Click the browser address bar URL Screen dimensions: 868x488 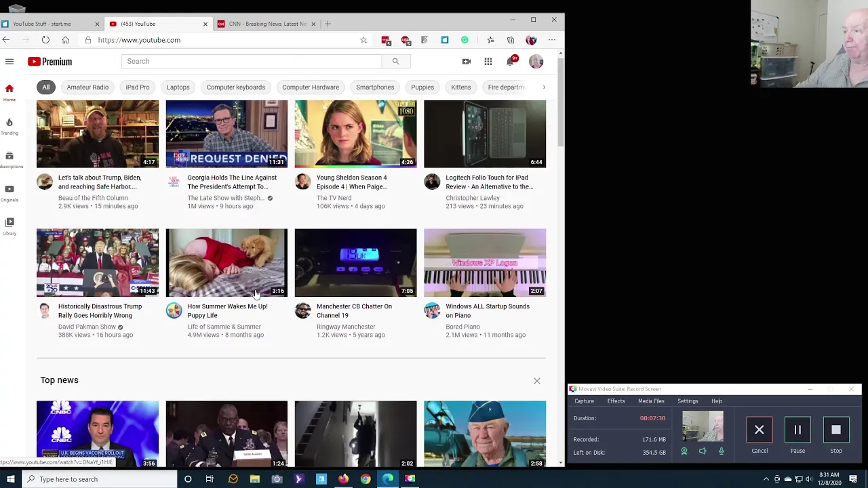[x=139, y=40]
